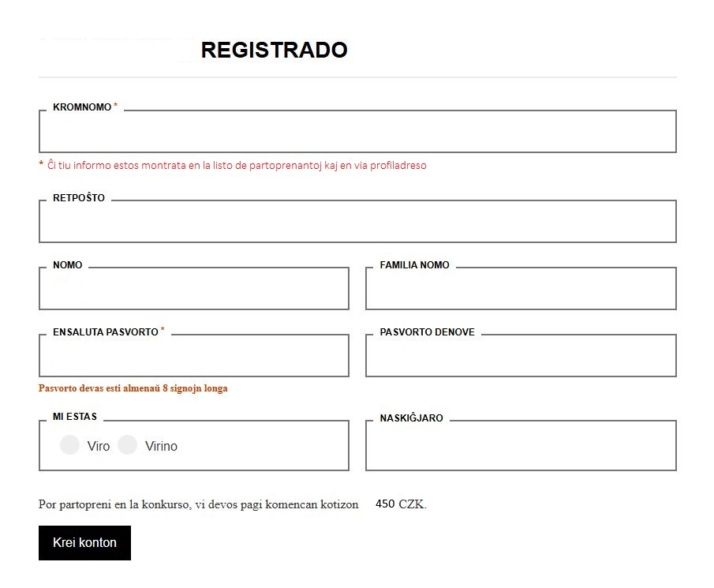Image resolution: width=714 pixels, height=588 pixels.
Task: Choose the Virino radio button
Action: pyautogui.click(x=128, y=445)
